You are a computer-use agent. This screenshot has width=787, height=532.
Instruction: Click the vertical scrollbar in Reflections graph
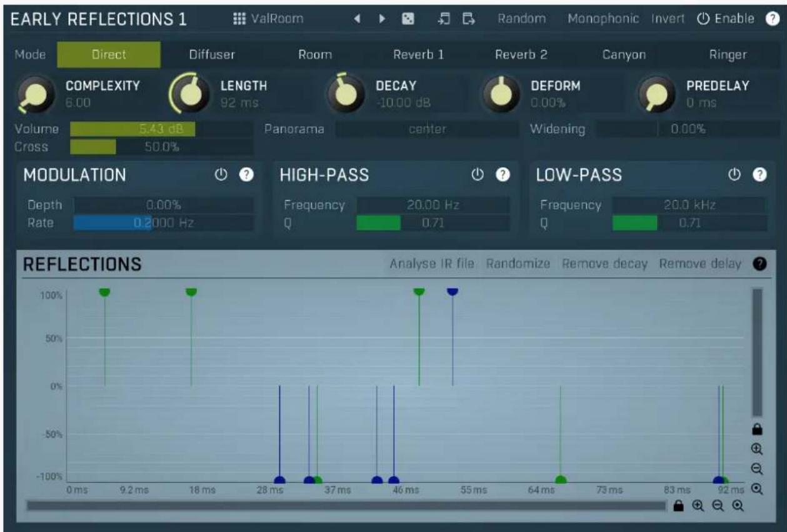[757, 352]
